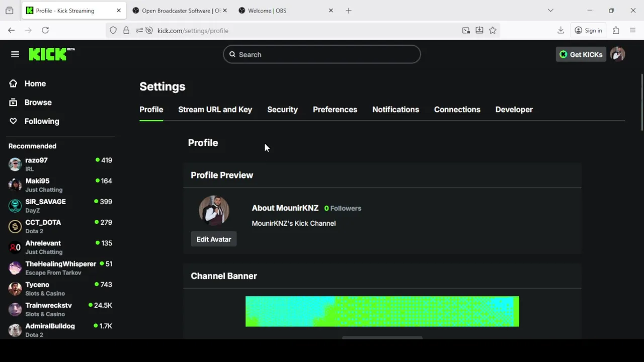Switch to the Developer tab
The image size is (644, 362).
pyautogui.click(x=514, y=110)
